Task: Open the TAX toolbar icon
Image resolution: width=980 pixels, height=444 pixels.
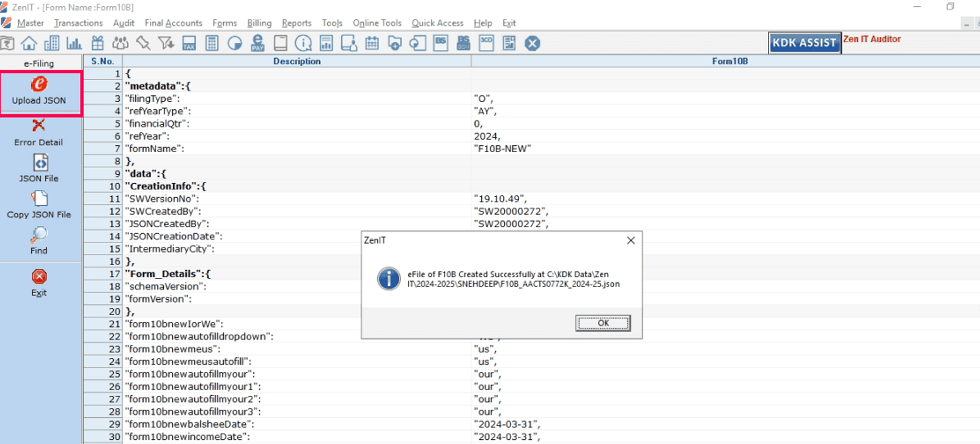Action: pos(189,43)
